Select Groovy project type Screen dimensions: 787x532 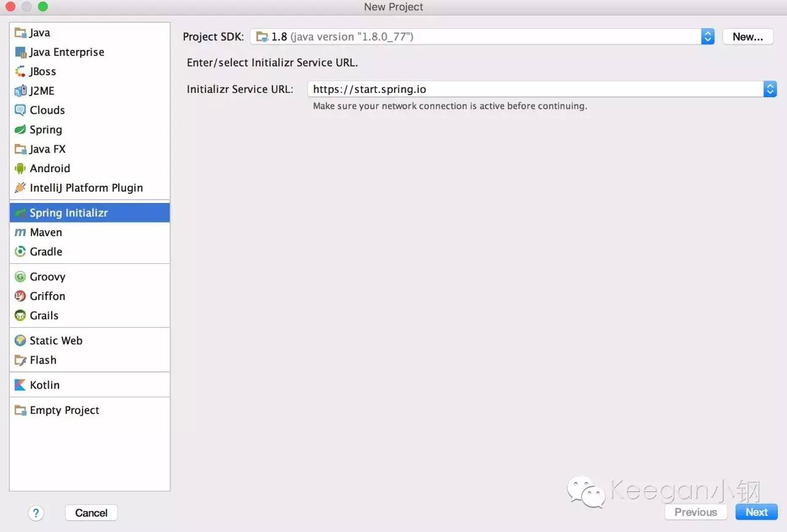click(47, 277)
